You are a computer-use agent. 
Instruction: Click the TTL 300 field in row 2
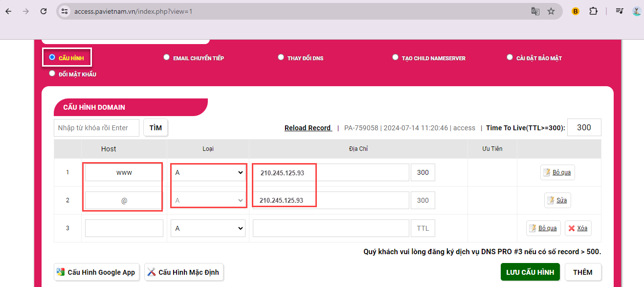click(423, 200)
